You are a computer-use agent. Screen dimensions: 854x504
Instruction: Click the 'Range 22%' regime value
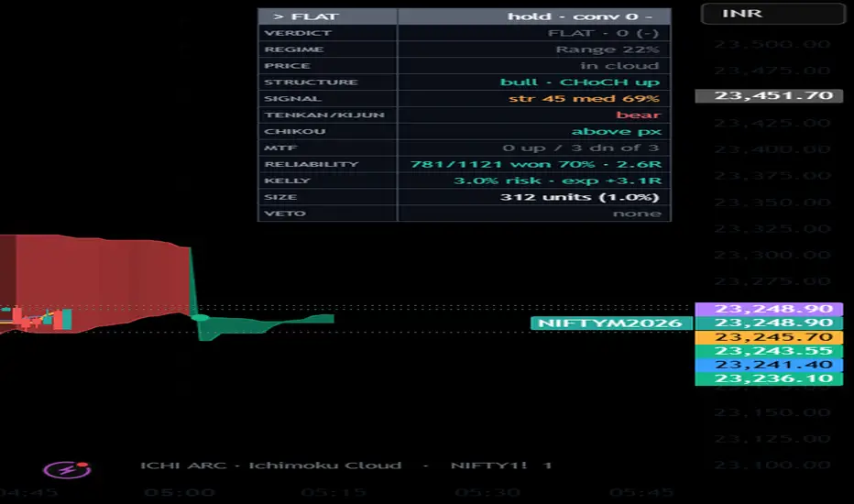608,49
